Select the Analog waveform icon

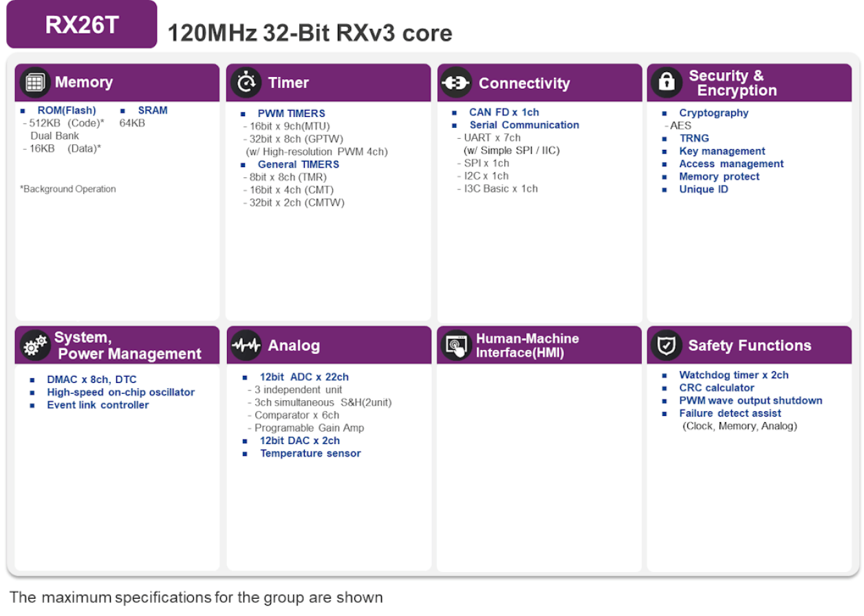click(x=246, y=344)
